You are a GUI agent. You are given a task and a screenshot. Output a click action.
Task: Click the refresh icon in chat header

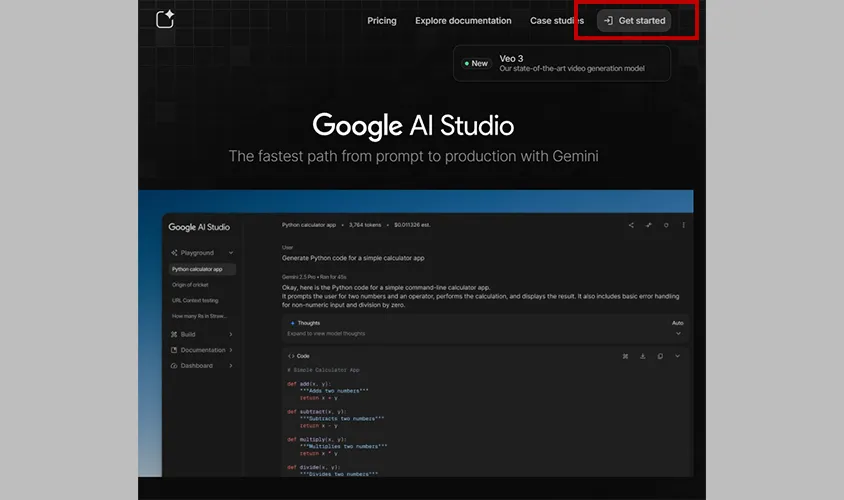666,226
